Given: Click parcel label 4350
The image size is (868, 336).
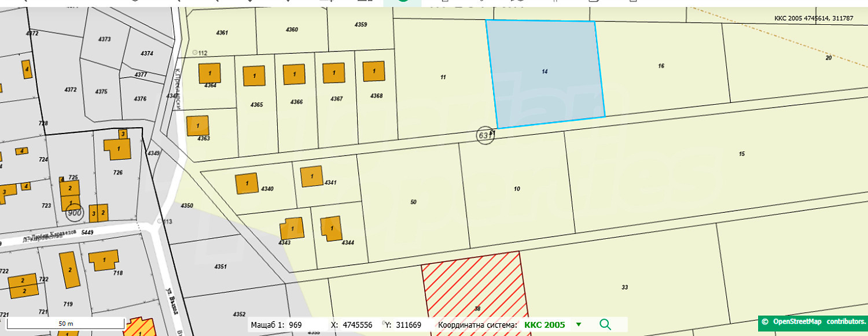Looking at the screenshot, I should pyautogui.click(x=187, y=205).
